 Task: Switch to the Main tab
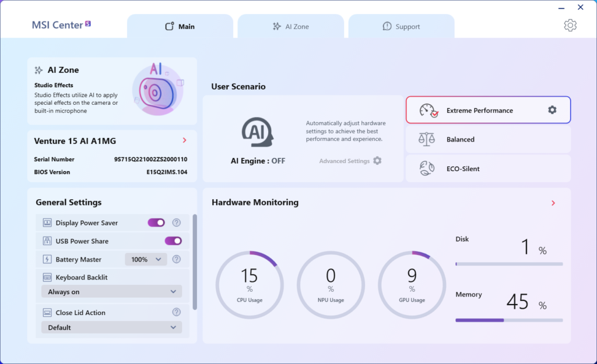180,26
